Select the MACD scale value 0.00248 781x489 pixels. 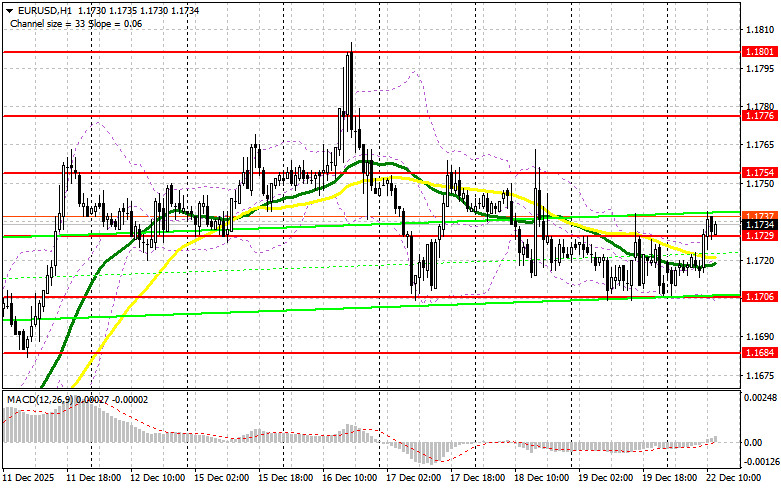click(760, 397)
